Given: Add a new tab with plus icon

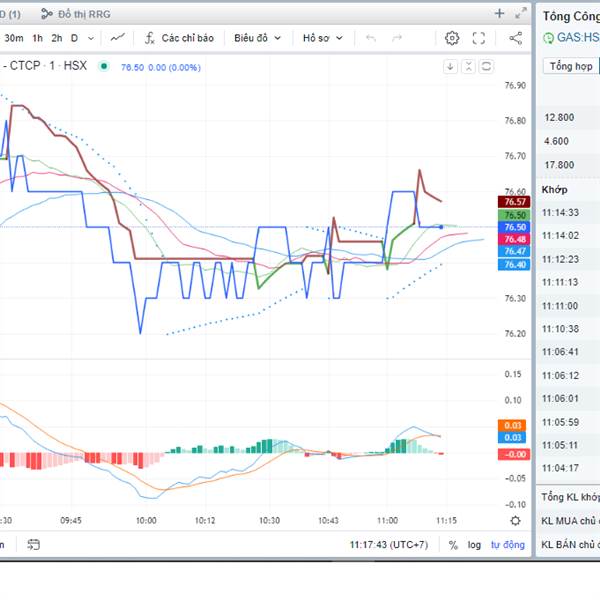Looking at the screenshot, I should [x=499, y=14].
